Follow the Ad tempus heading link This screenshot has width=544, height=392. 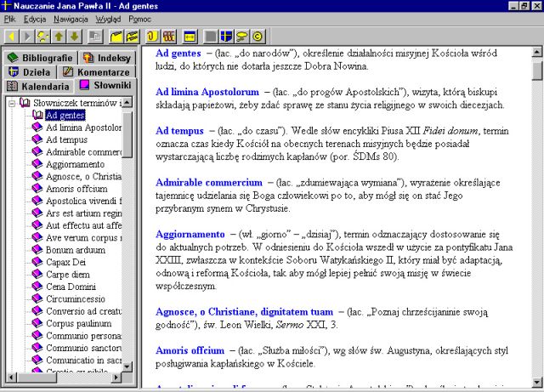[x=179, y=131]
